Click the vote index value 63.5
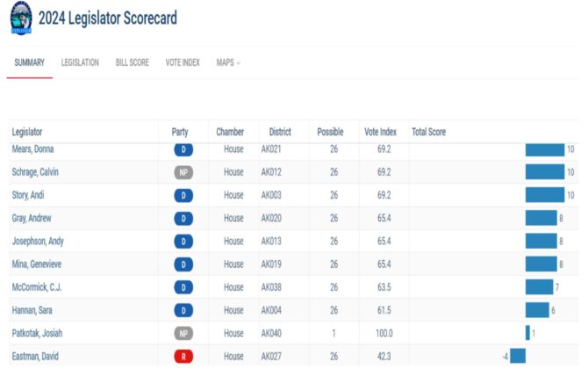This screenshot has width=588, height=369. 384,287
